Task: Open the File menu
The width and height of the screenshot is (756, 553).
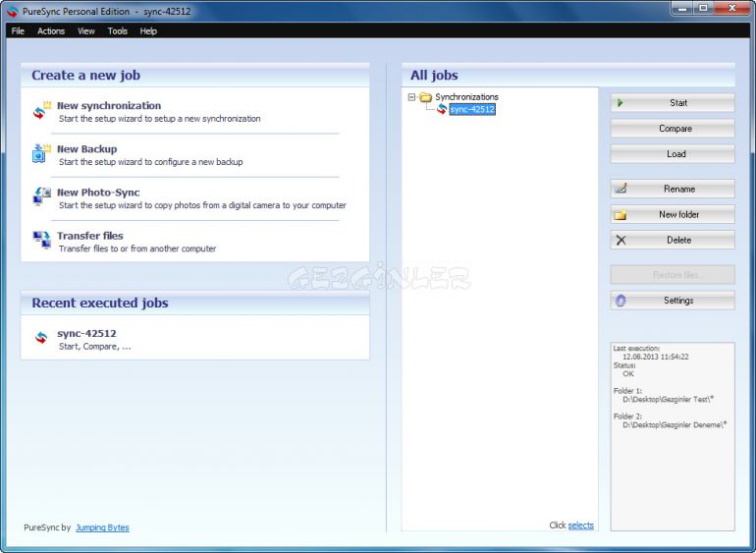Action: pyautogui.click(x=18, y=31)
